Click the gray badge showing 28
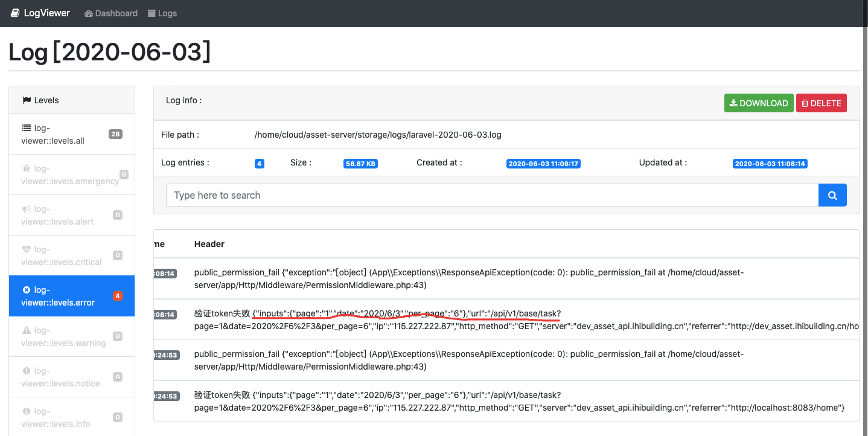 click(115, 134)
